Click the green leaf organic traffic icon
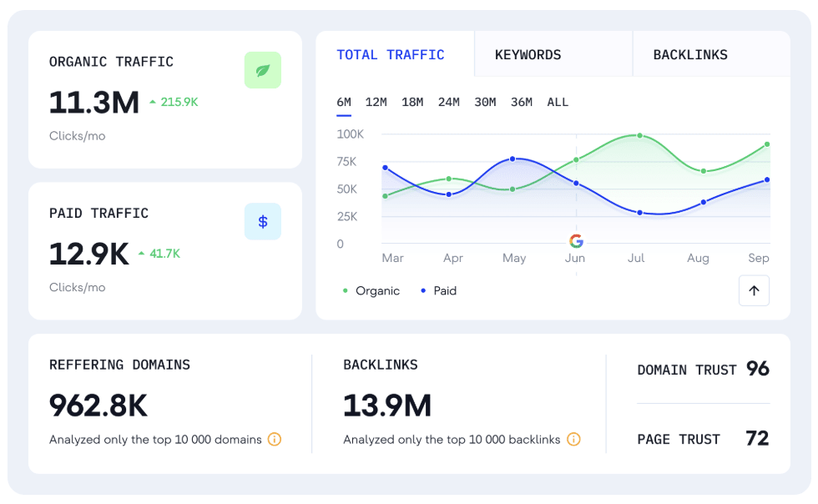This screenshot has width=818, height=504. (x=262, y=70)
